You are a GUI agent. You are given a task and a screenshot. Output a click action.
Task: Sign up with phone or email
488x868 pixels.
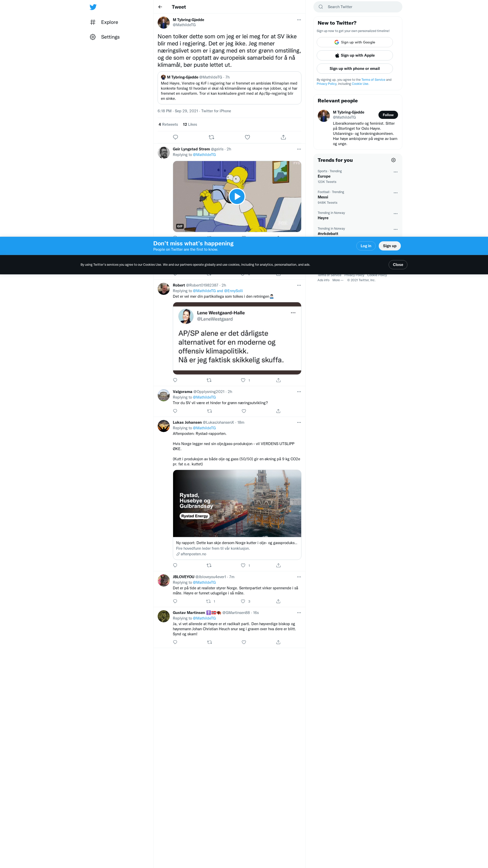[355, 68]
